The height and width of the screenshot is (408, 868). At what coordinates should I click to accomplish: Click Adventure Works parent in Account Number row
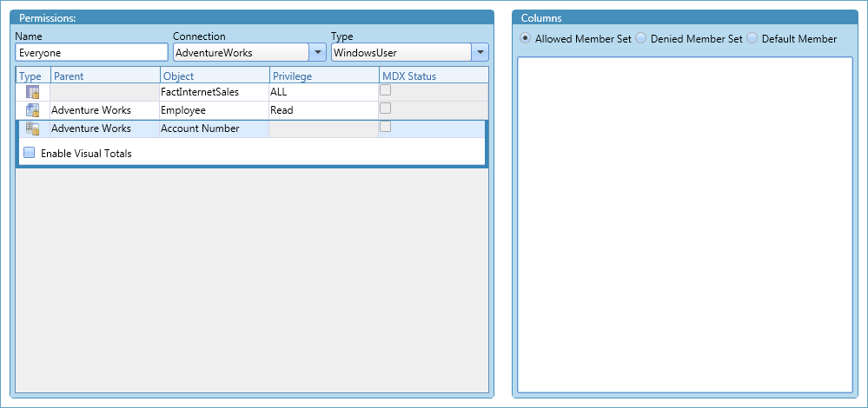click(105, 128)
